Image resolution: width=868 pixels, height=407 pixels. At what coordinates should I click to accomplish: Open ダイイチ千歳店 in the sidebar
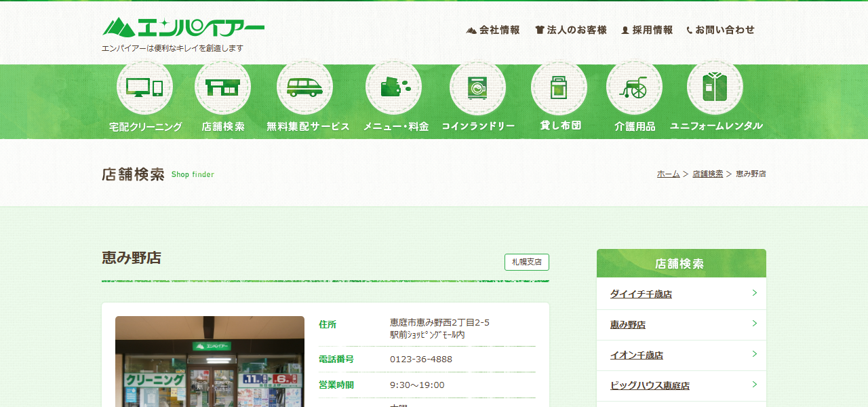click(641, 294)
